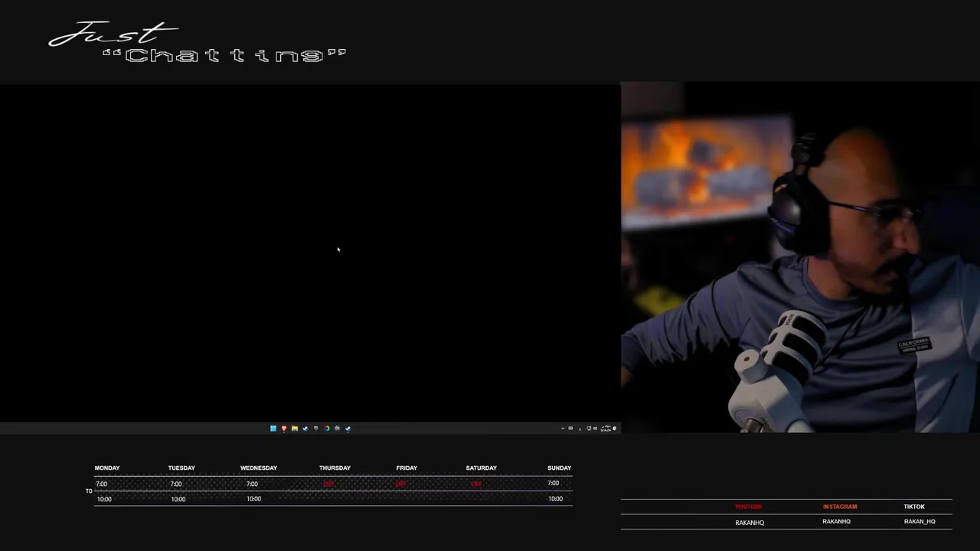The height and width of the screenshot is (551, 980).
Task: Open the Windows Start button
Action: [x=273, y=429]
